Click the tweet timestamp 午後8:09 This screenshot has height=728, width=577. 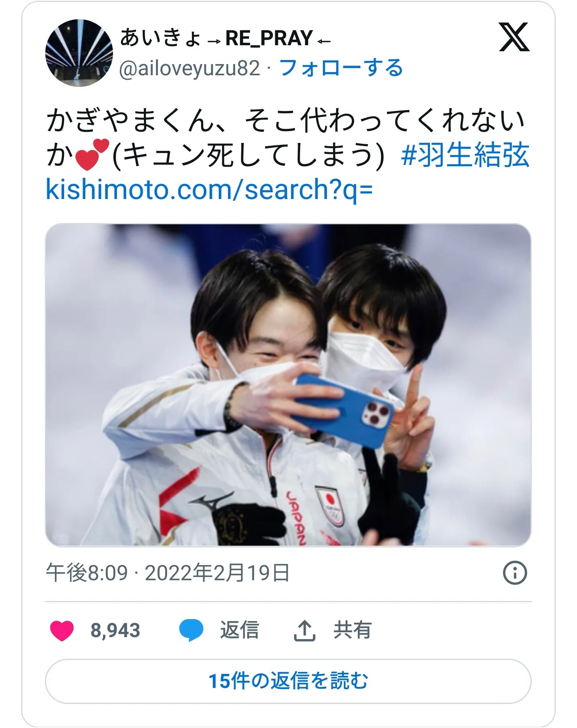click(87, 573)
